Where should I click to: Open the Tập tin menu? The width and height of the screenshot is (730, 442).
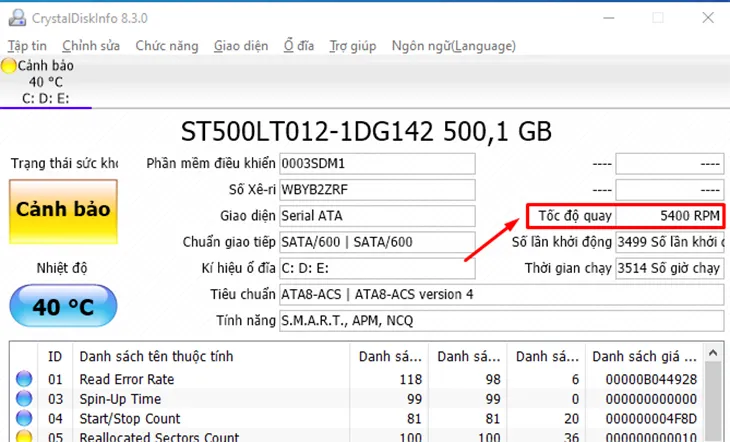(x=27, y=46)
